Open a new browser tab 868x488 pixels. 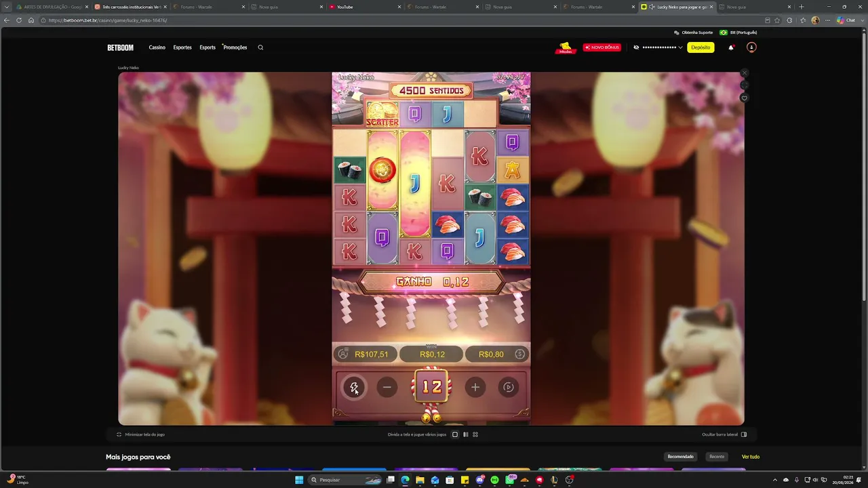pos(802,7)
